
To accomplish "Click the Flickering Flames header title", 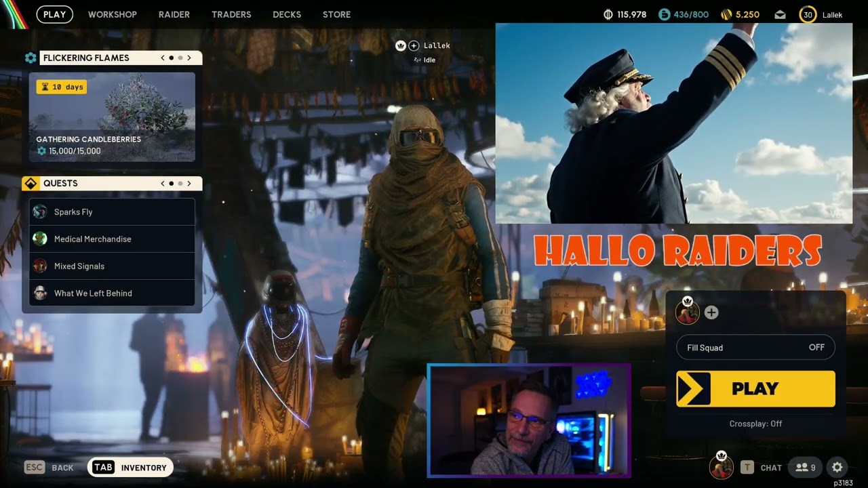I will click(86, 58).
